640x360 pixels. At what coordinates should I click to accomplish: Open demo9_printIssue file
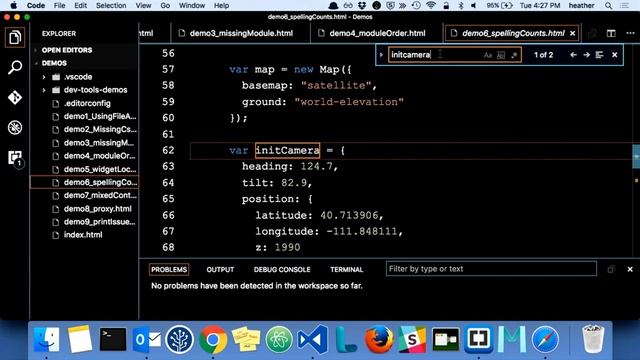pyautogui.click(x=99, y=222)
